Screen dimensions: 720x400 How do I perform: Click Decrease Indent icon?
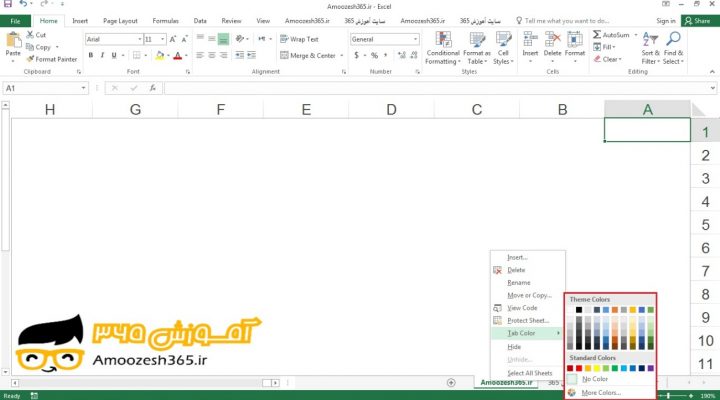point(240,56)
